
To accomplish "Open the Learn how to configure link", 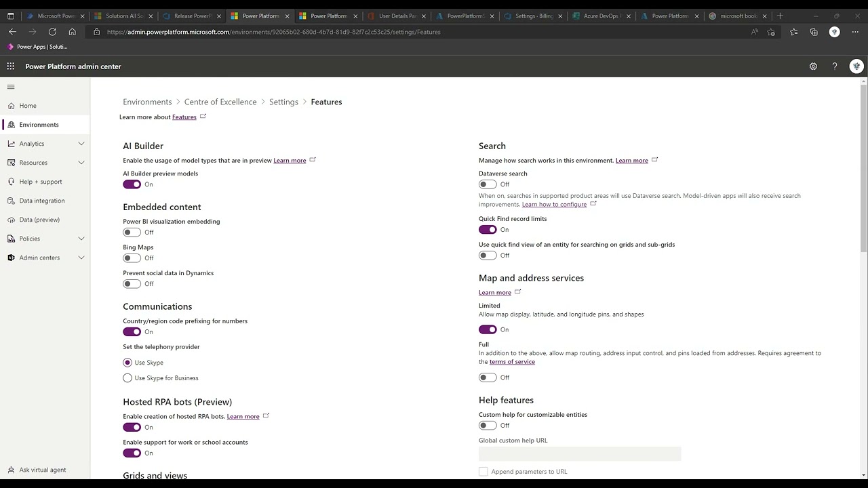I will tap(554, 205).
